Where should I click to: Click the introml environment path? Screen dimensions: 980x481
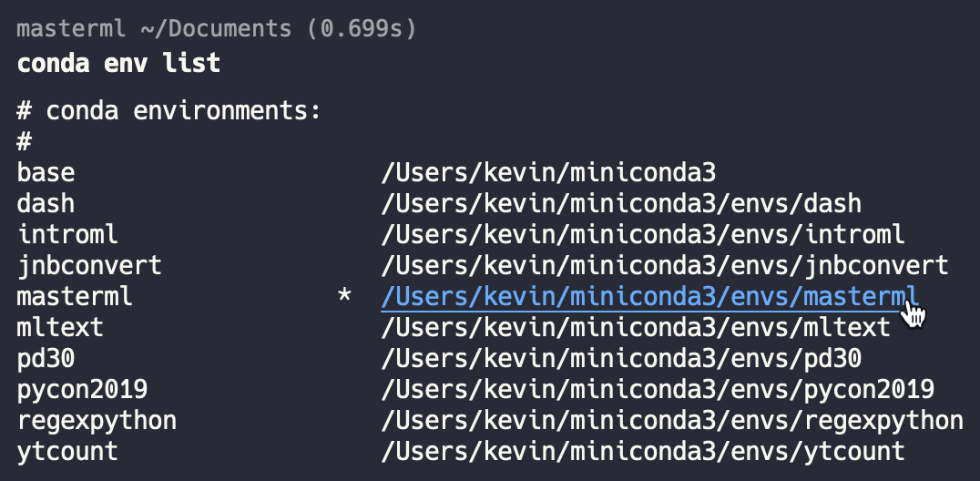pyautogui.click(x=642, y=234)
